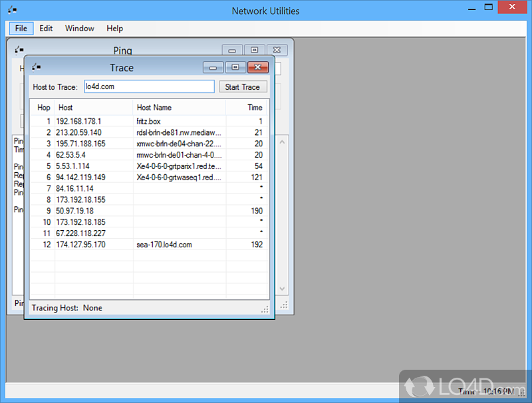Select hop row 84.16.11.14
Viewport: 532px width, 403px height.
tap(148, 188)
